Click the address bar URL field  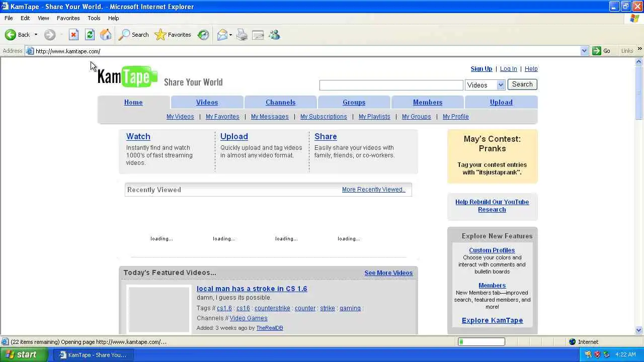[307, 51]
